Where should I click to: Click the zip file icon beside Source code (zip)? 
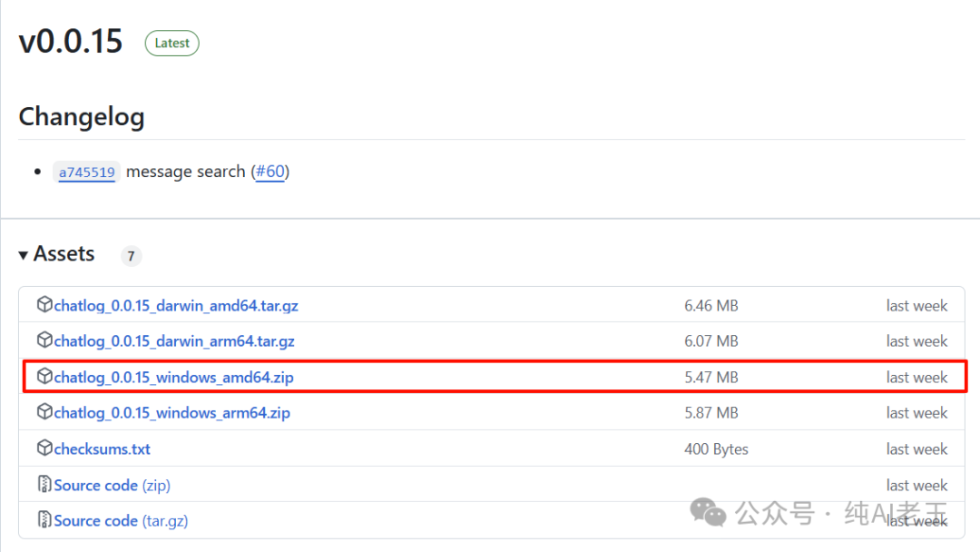click(x=44, y=485)
